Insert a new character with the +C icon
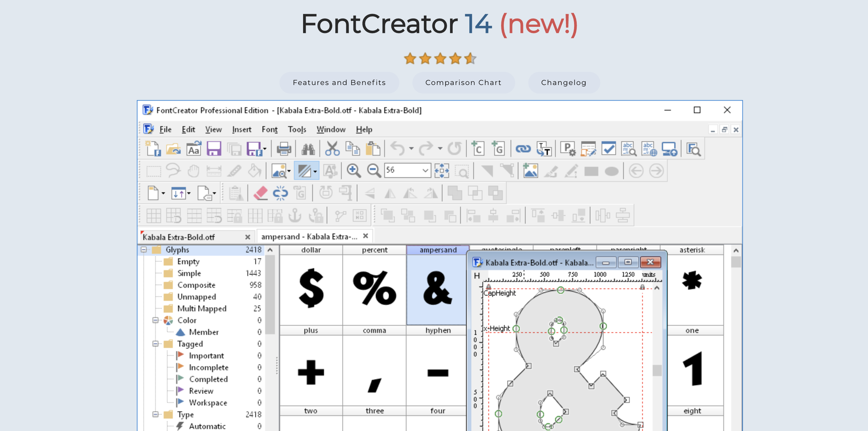 pyautogui.click(x=478, y=148)
